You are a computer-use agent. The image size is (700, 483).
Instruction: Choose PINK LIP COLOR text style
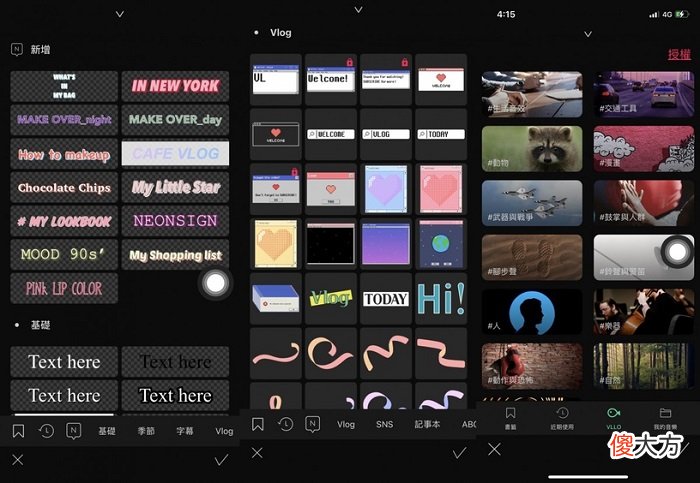64,288
